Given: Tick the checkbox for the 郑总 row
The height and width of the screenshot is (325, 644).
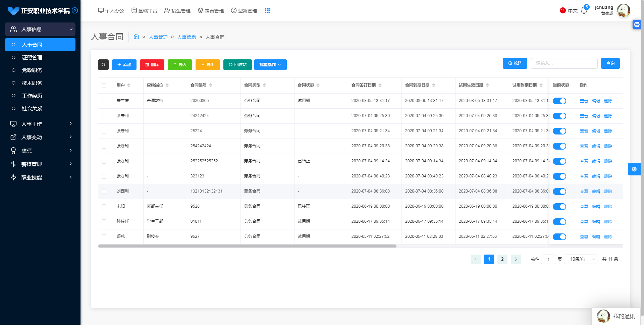Looking at the screenshot, I should [x=104, y=237].
